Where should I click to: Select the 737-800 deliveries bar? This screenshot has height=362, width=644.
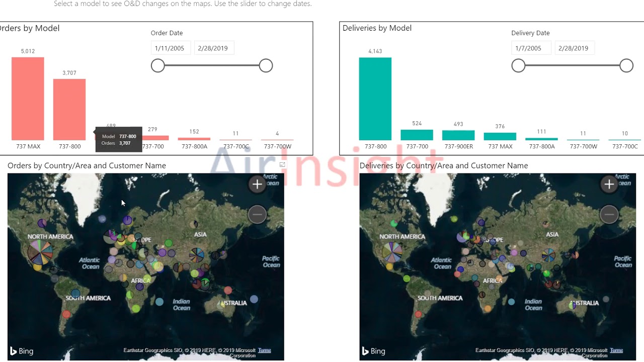pos(375,99)
